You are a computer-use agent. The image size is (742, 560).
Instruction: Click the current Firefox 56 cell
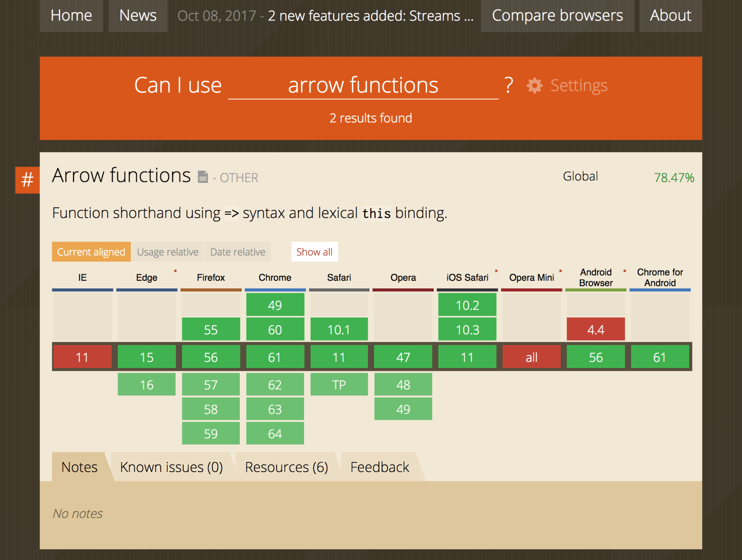pyautogui.click(x=211, y=357)
